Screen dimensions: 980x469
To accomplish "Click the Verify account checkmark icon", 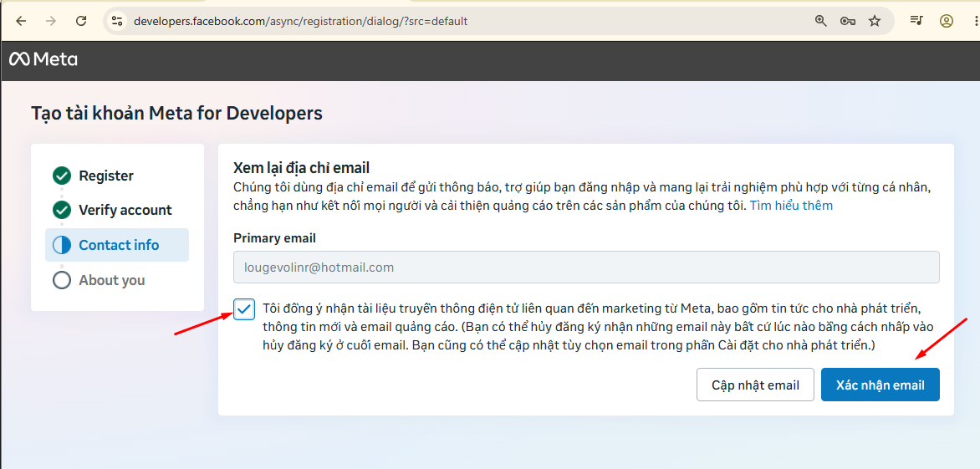I will pos(62,211).
